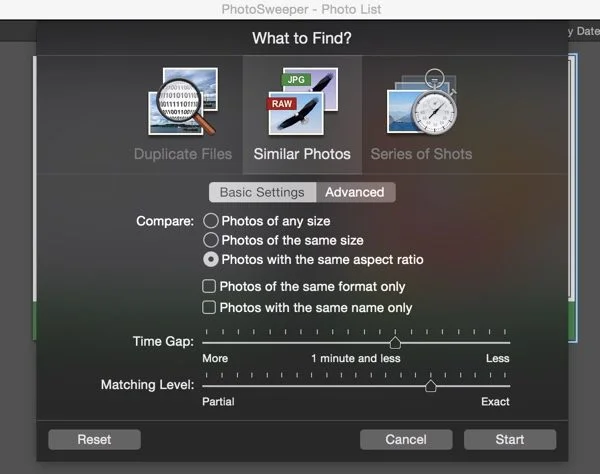This screenshot has height=474, width=600.
Task: Click the 'More' label under Time Gap
Action: pos(215,358)
